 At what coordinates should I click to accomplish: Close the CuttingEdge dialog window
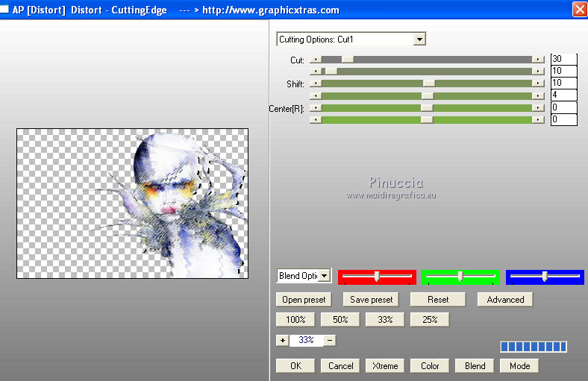pos(580,10)
